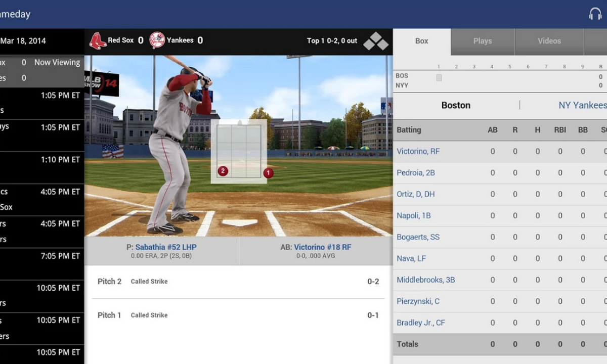Expand Pitch 1 Called Strike row

coord(238,315)
